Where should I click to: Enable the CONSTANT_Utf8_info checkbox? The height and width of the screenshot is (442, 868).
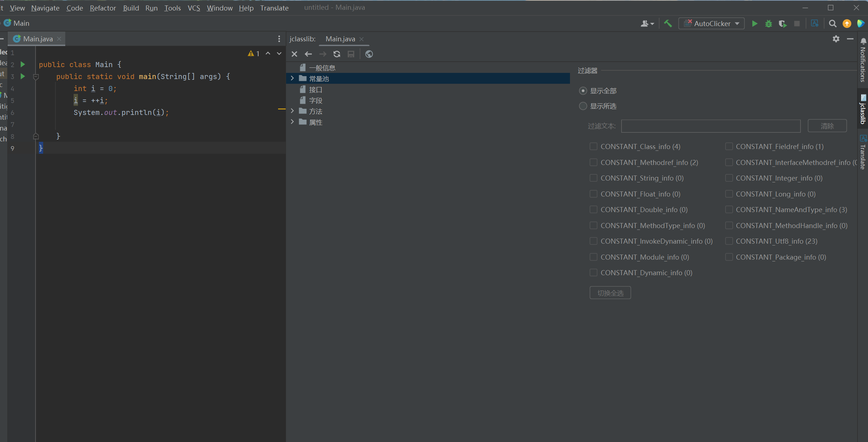point(729,241)
